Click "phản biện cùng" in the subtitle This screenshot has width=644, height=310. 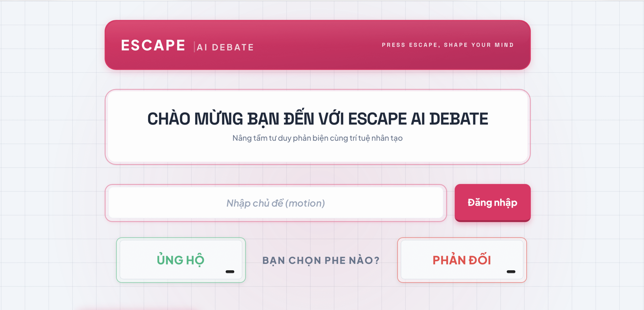click(x=319, y=138)
